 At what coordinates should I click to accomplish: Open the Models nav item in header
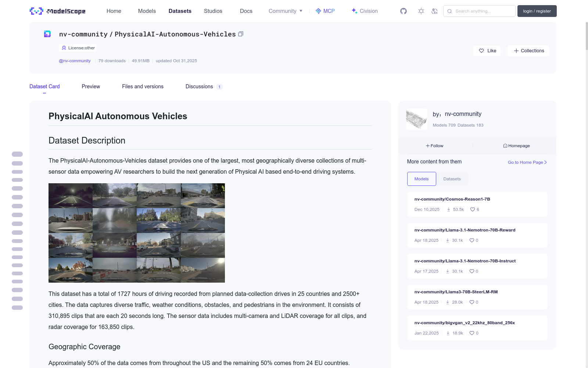147,11
